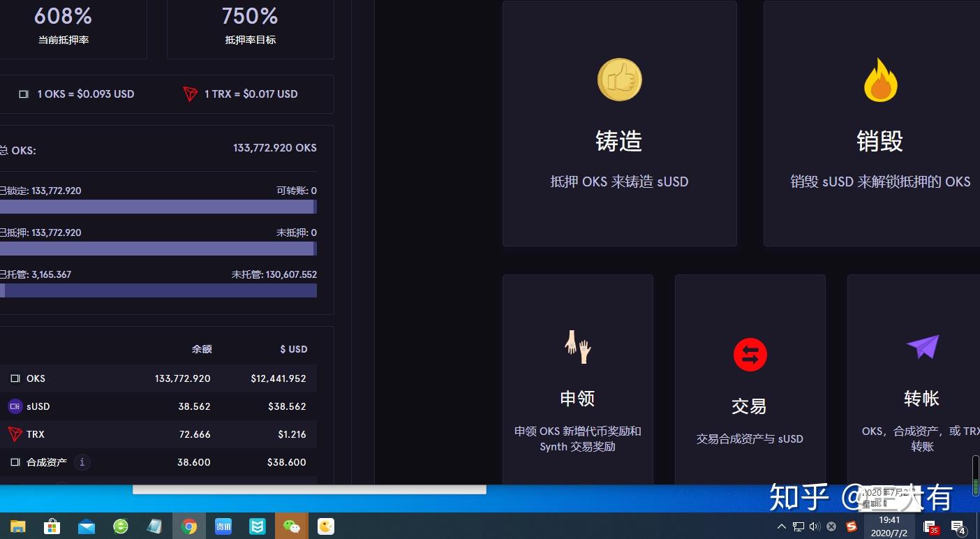Click the '可转账: 0' label
The height and width of the screenshot is (539, 980).
point(297,191)
